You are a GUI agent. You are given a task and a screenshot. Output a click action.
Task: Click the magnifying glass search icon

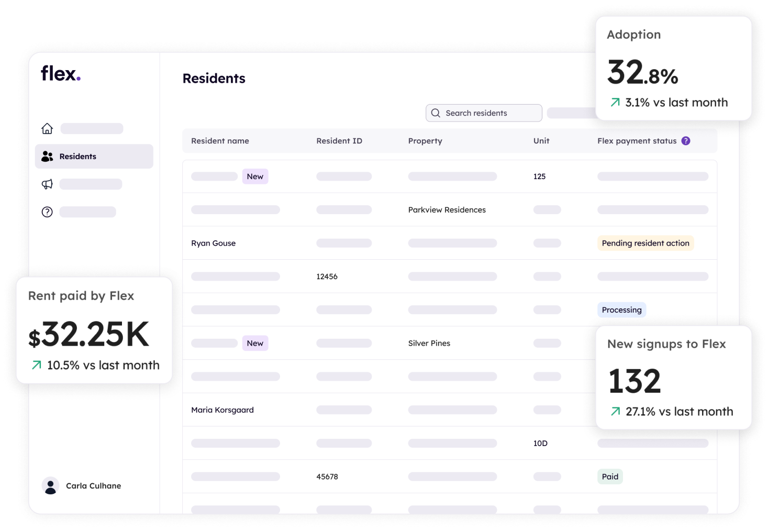coord(435,113)
